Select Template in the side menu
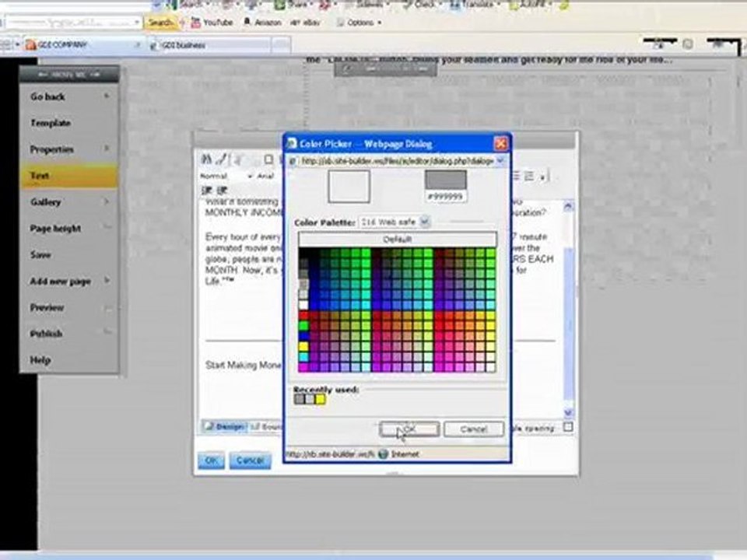This screenshot has height=560, width=747. pos(69,123)
